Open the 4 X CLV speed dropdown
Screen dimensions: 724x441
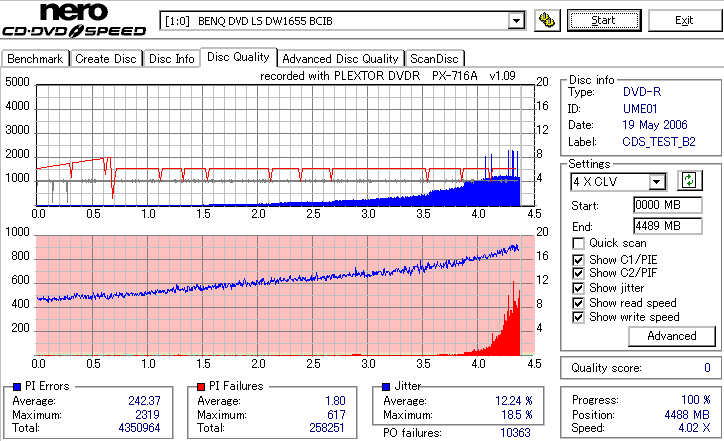(656, 182)
